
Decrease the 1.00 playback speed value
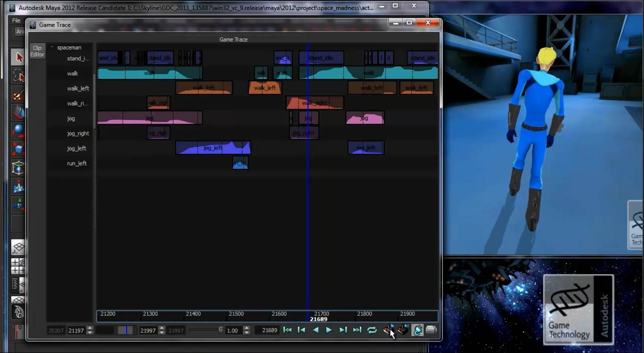tap(247, 333)
